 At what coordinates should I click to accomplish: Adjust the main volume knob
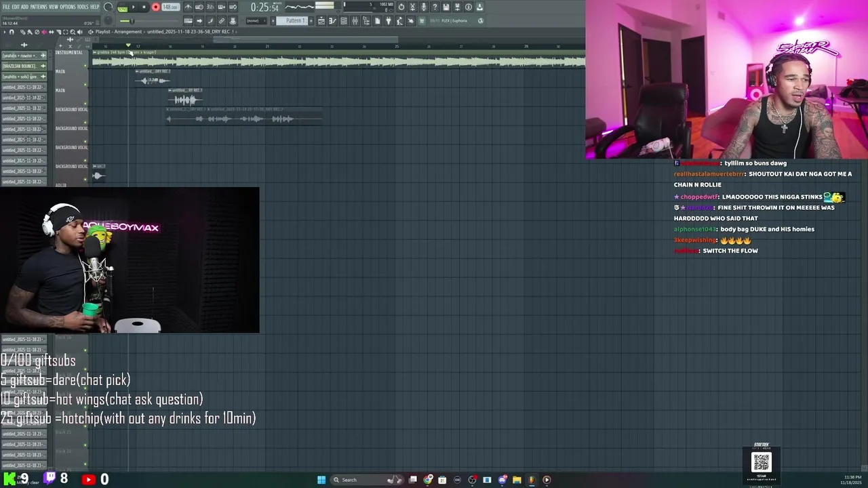108,7
